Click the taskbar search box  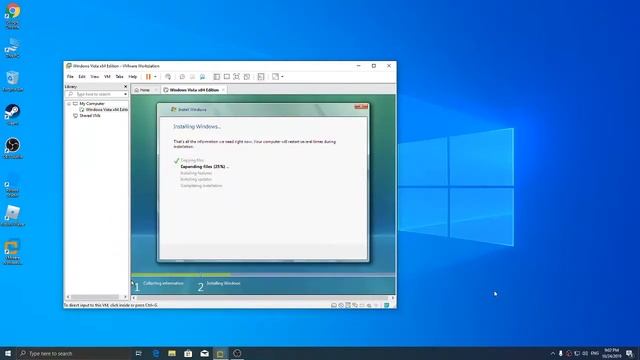pos(74,353)
